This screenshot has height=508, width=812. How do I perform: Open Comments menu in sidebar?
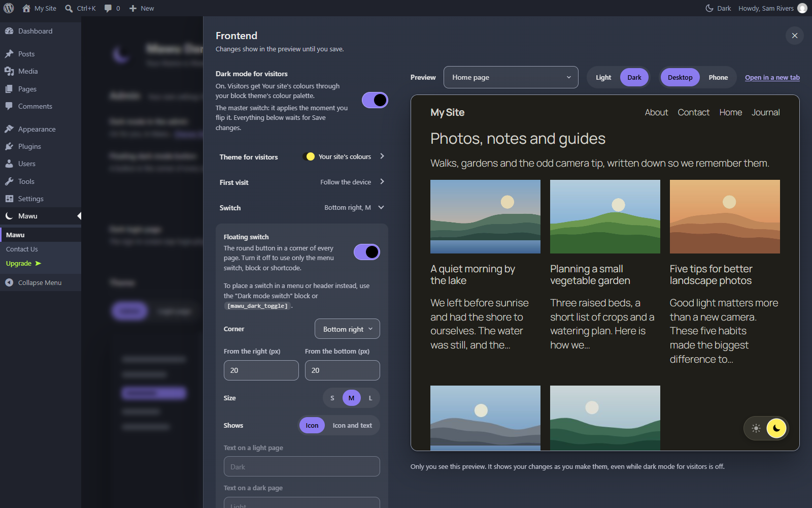click(41, 106)
